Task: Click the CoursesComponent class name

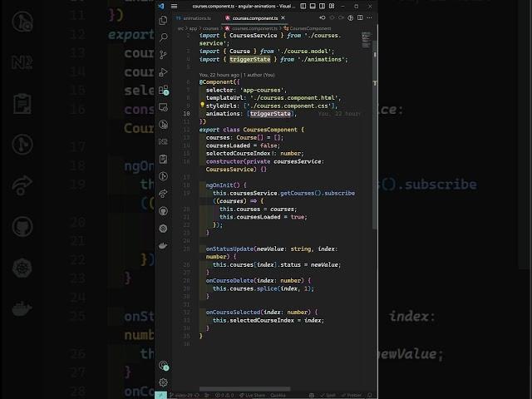Action: [x=270, y=130]
